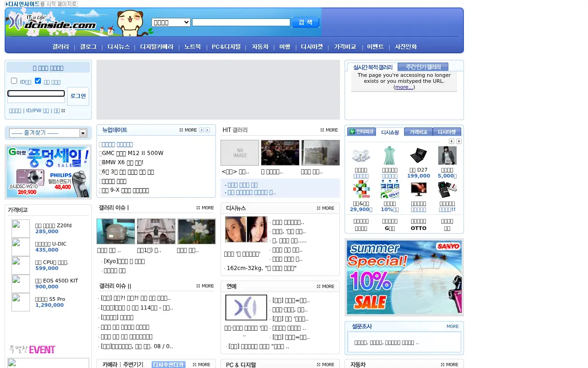Click the 로그인 login button
The width and height of the screenshot is (588, 368).
[x=78, y=96]
